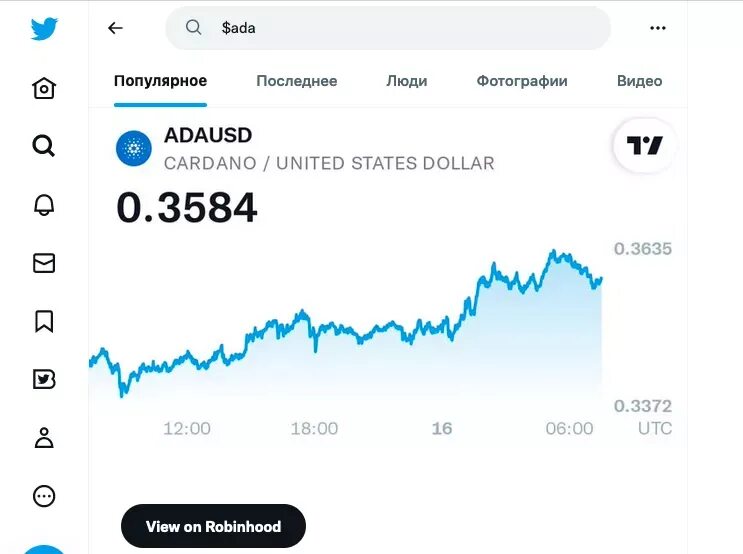Switch to the Последнее tab
Screen dimensions: 743x554
click(297, 81)
